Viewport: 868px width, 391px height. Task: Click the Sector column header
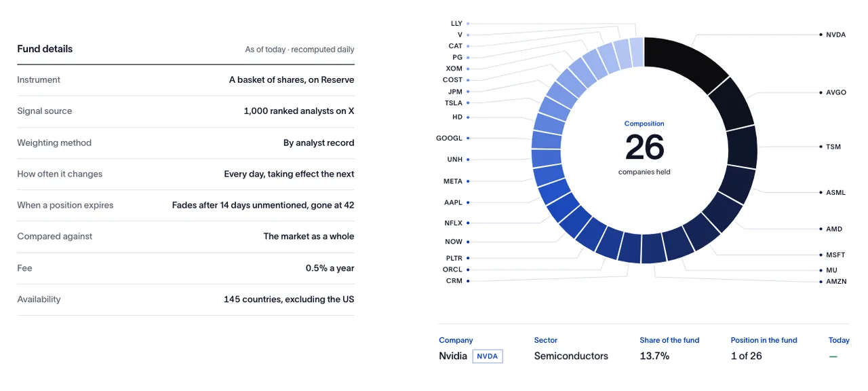546,340
